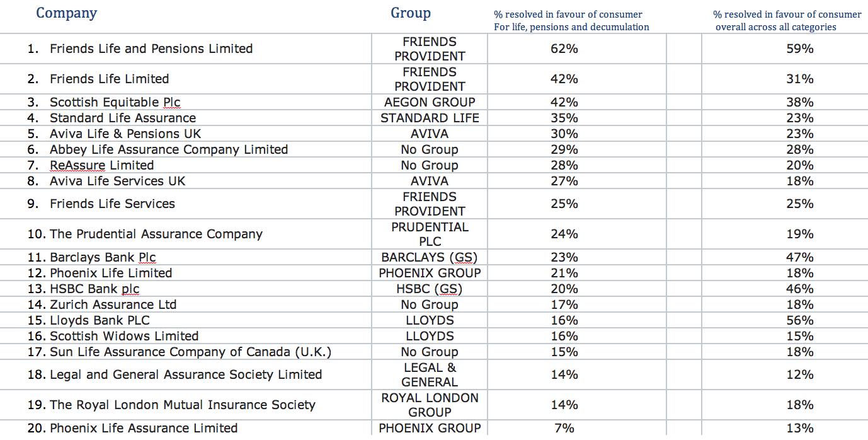This screenshot has height=440, width=868.
Task: Click the Scottish Equitable Plc company name
Action: (115, 102)
